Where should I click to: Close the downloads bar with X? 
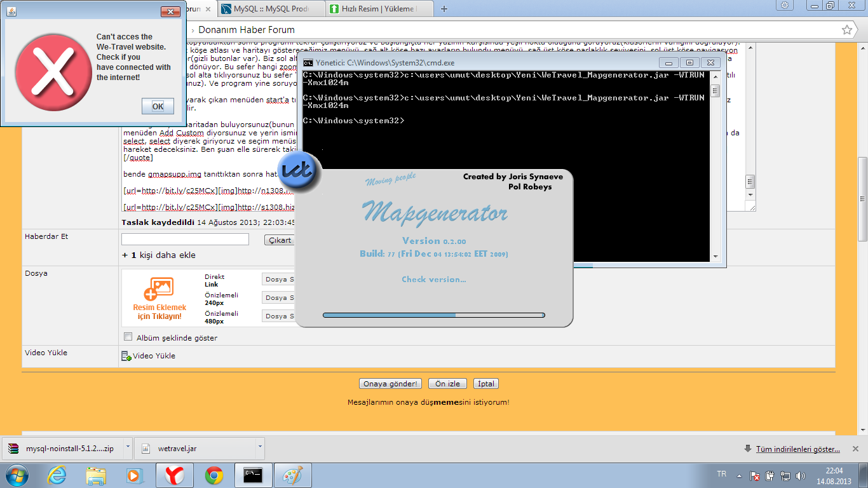[855, 449]
